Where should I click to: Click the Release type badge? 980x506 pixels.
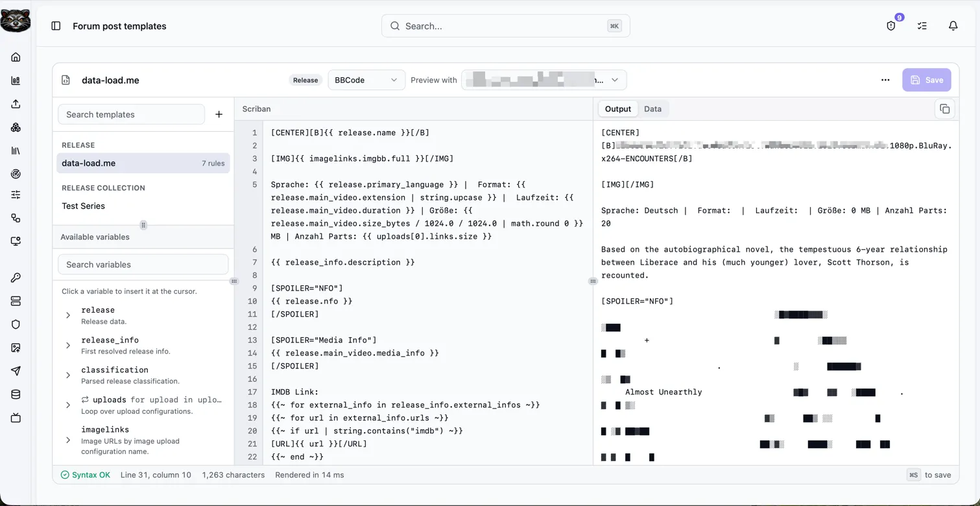point(305,80)
